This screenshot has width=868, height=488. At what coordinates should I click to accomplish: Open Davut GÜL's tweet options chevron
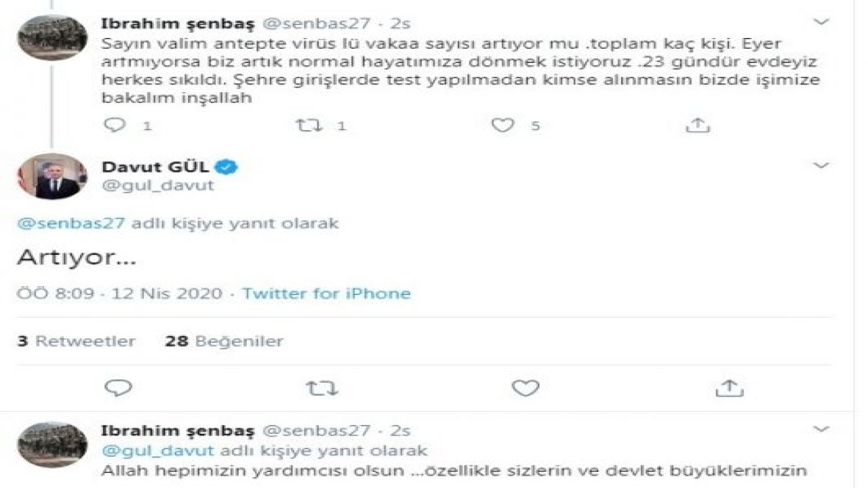[823, 165]
